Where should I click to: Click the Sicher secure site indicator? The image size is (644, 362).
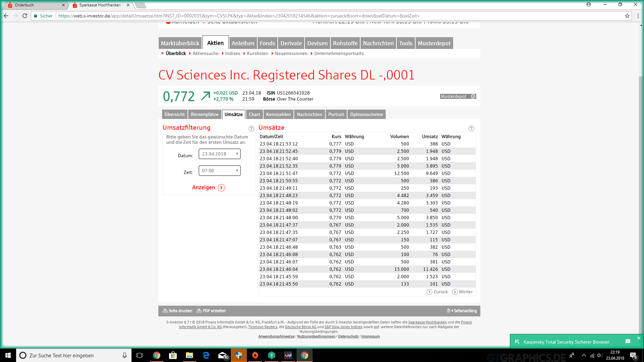pos(43,16)
